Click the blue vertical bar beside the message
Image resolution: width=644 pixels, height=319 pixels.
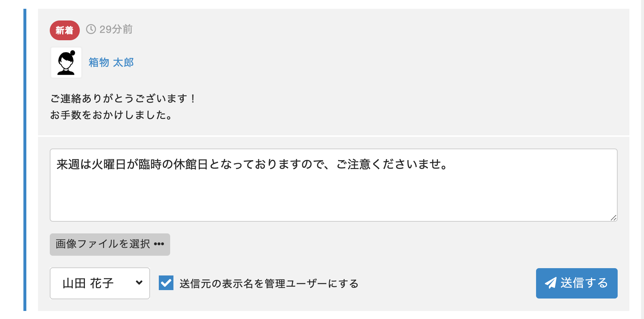[25, 159]
